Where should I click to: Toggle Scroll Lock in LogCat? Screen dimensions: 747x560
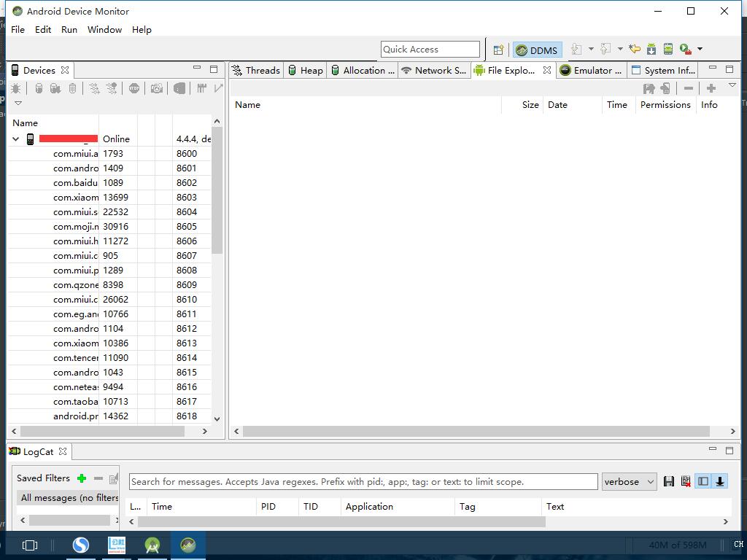pyautogui.click(x=720, y=481)
